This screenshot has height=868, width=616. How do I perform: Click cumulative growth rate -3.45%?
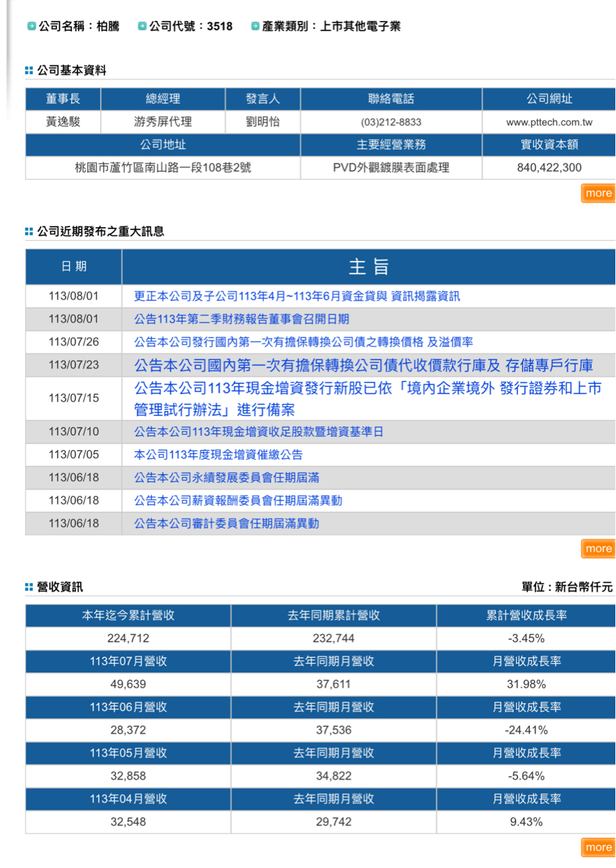tap(526, 639)
